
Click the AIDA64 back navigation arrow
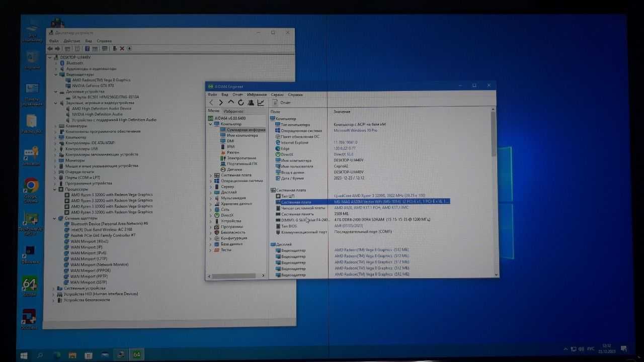tap(211, 103)
